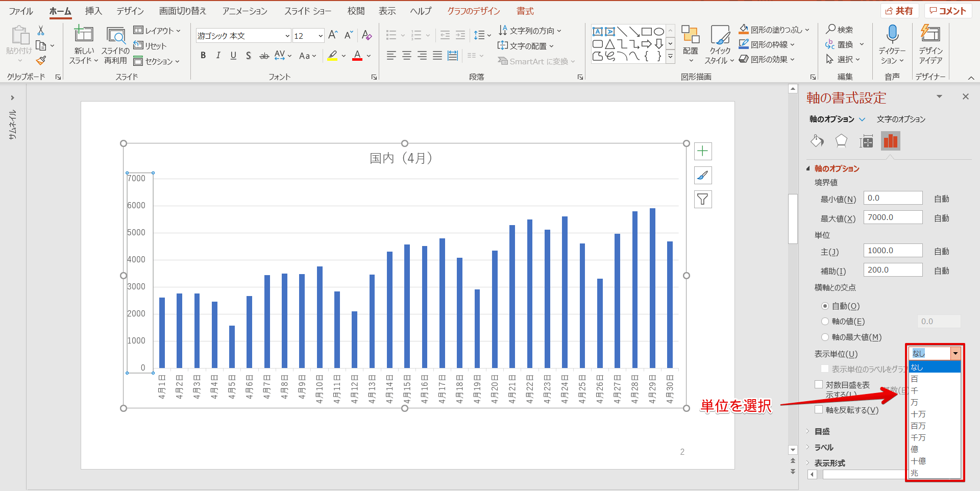
Task: Open Size & Properties tab in pane
Action: coord(866,141)
